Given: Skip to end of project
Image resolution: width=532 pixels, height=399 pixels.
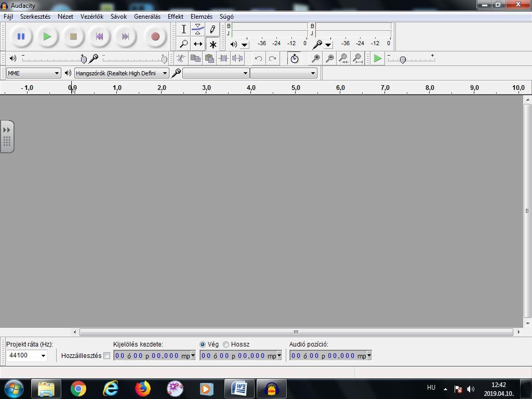Looking at the screenshot, I should click(x=126, y=36).
